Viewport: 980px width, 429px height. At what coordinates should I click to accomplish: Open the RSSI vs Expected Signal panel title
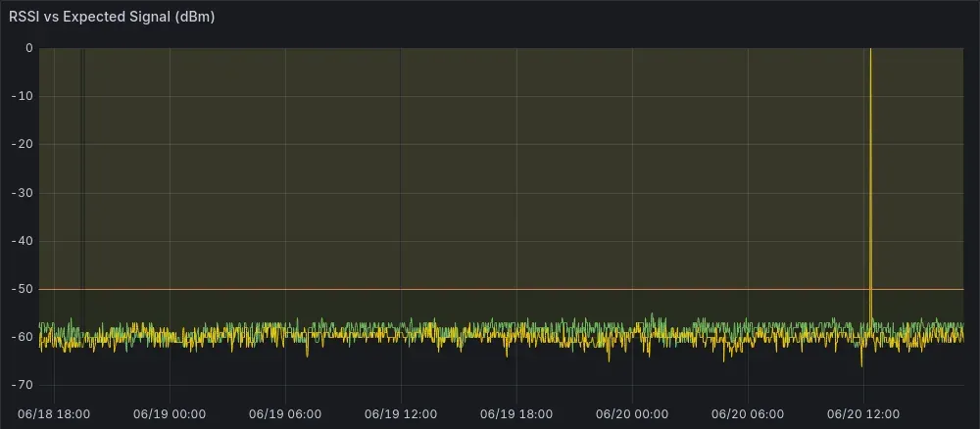click(x=112, y=17)
